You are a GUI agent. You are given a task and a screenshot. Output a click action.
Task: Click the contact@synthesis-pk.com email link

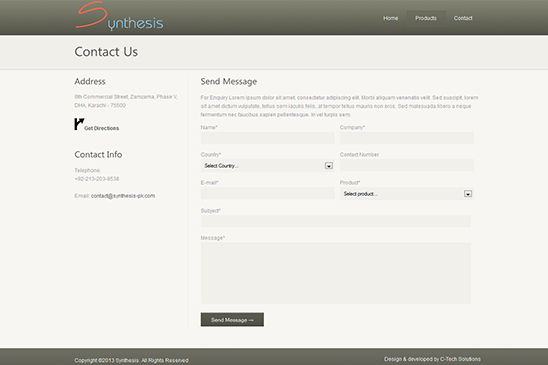[x=123, y=196]
